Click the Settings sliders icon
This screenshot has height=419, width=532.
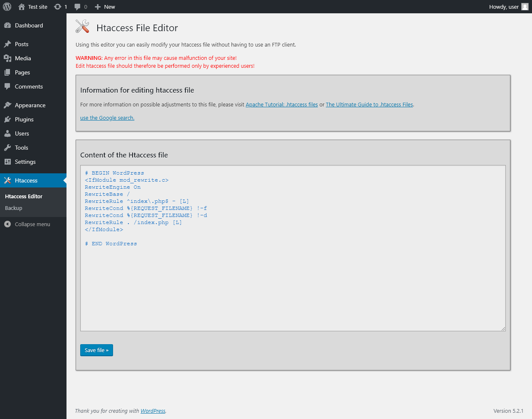pyautogui.click(x=7, y=162)
